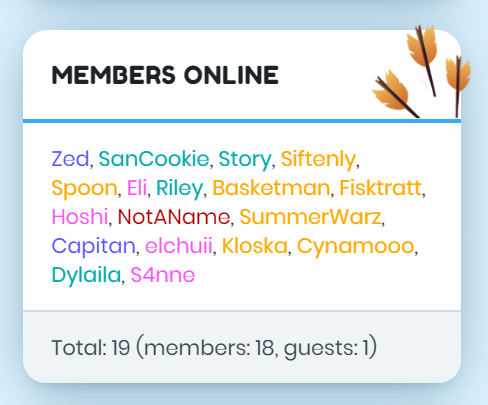This screenshot has width=488, height=405.
Task: Click the pink Eli username
Action: coord(137,188)
